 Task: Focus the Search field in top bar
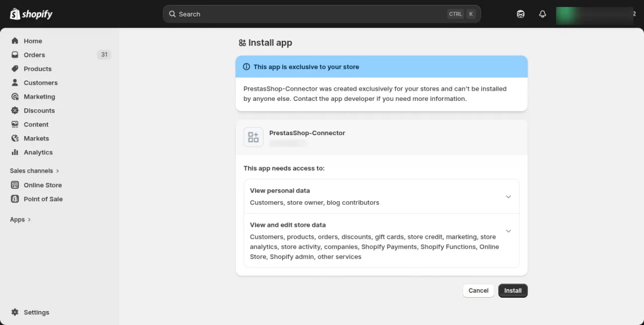pyautogui.click(x=317, y=14)
